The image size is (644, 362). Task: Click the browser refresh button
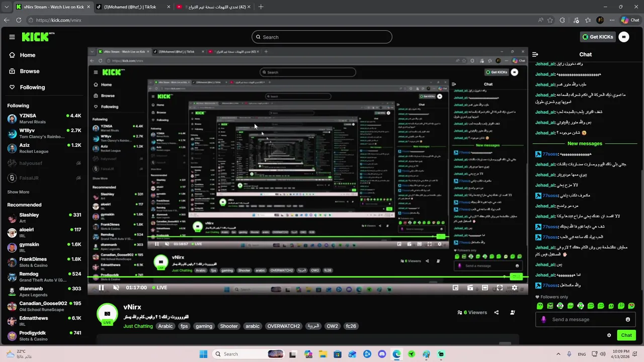click(x=19, y=20)
